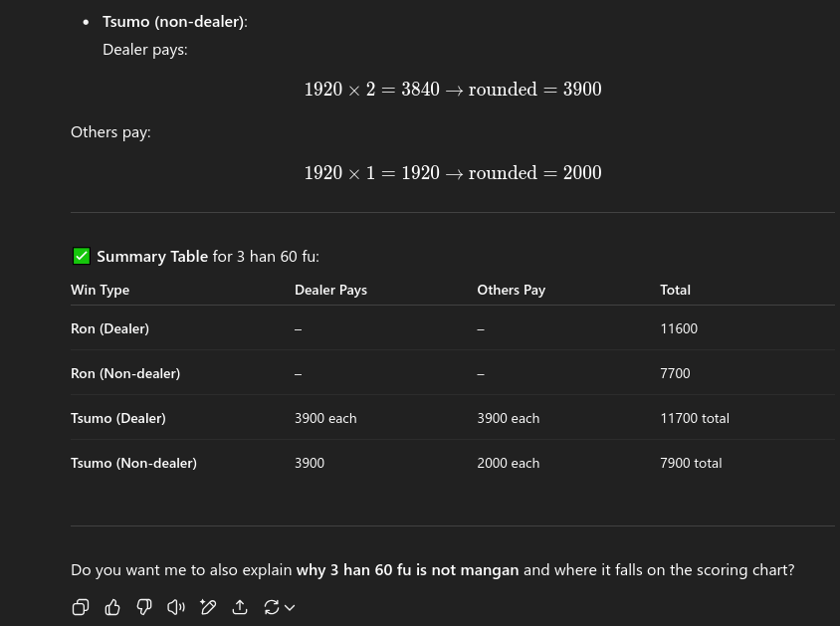The image size is (840, 626).
Task: Share the response with the share icon
Action: coord(240,607)
